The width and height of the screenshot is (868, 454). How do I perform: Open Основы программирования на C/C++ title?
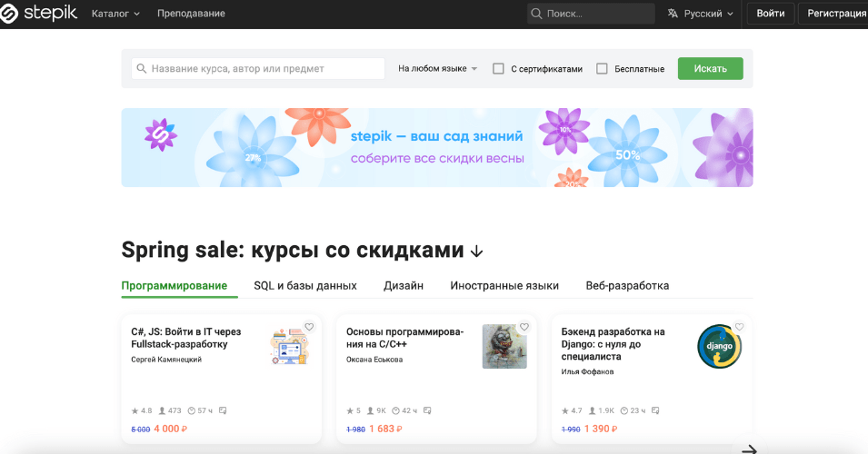click(405, 338)
